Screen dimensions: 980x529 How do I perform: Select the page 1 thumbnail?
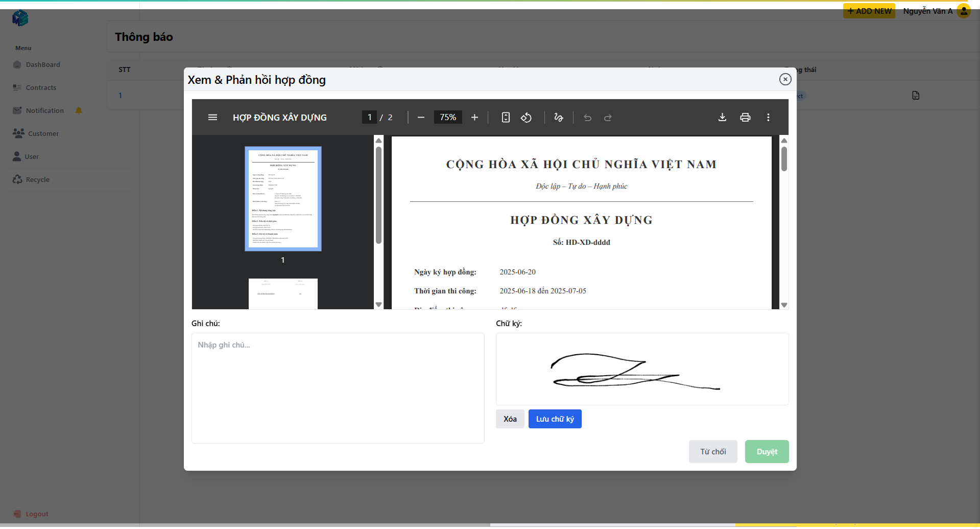(283, 199)
